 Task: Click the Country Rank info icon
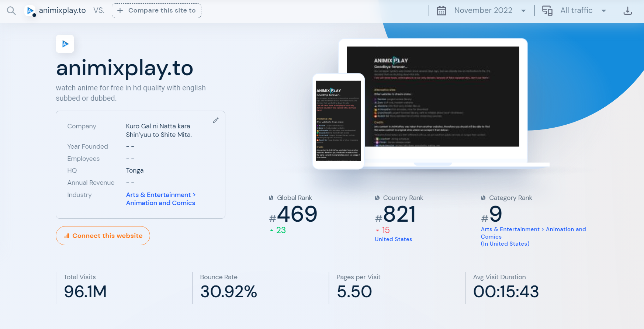[x=377, y=198]
